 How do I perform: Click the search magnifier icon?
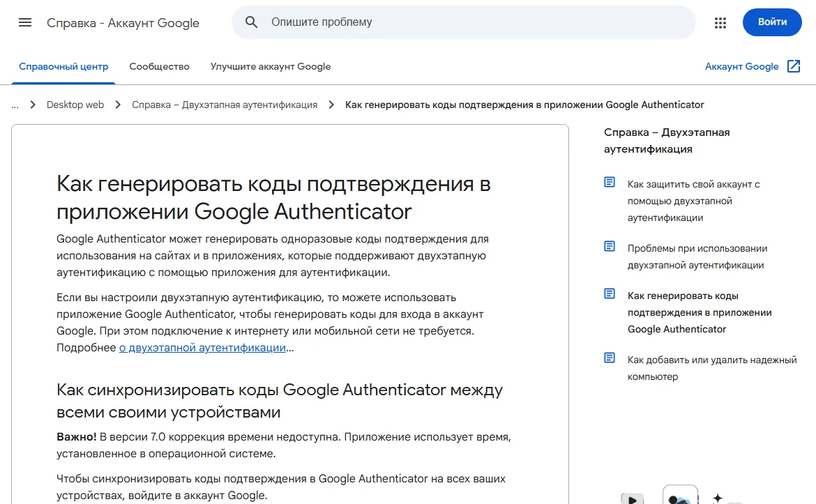(x=251, y=22)
